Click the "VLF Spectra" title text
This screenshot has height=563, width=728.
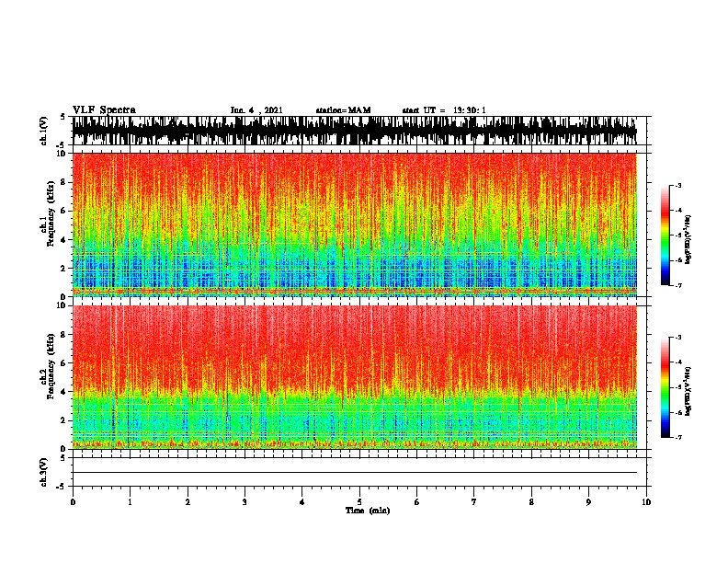pos(104,110)
